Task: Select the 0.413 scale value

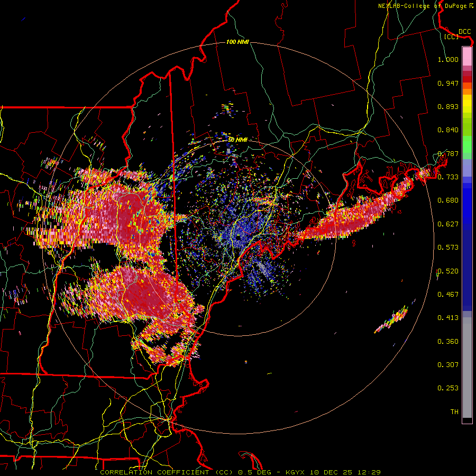Action: coord(448,318)
